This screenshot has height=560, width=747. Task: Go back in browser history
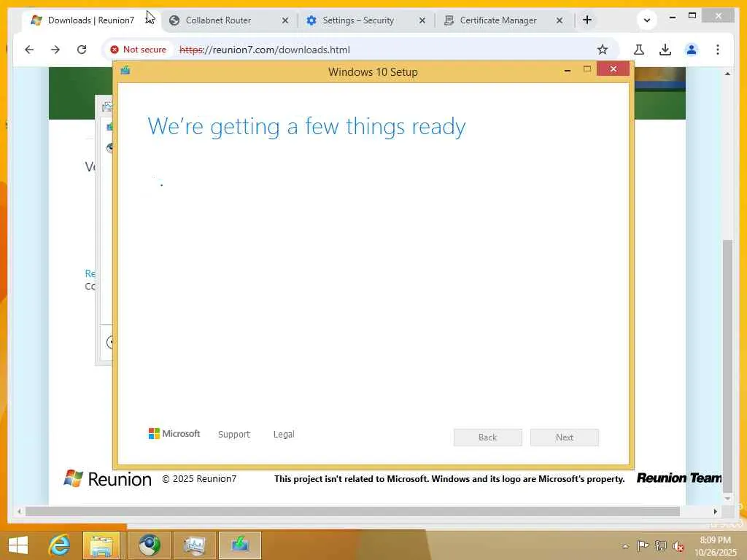tap(29, 50)
